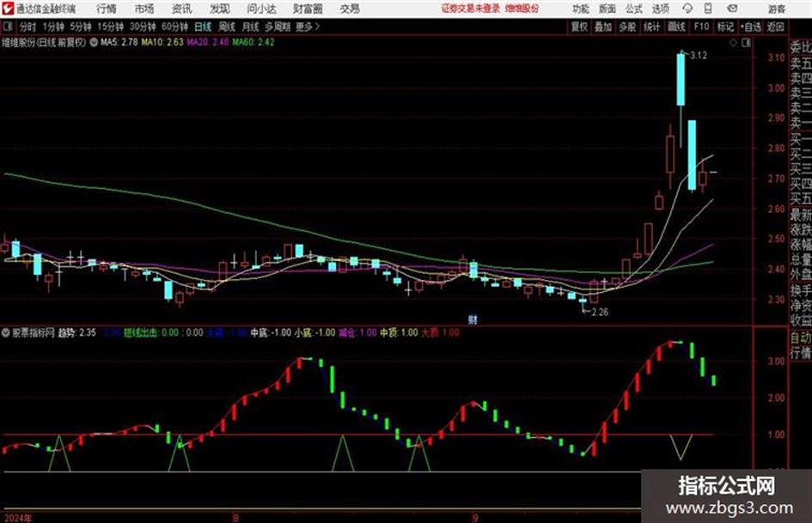
Task: Open the headset customer service icon
Action: pos(687,9)
